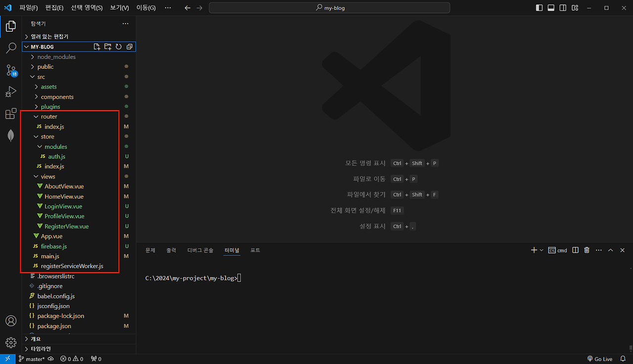Start Go Live server
Screen dimensions: 633x364
pos(600,359)
